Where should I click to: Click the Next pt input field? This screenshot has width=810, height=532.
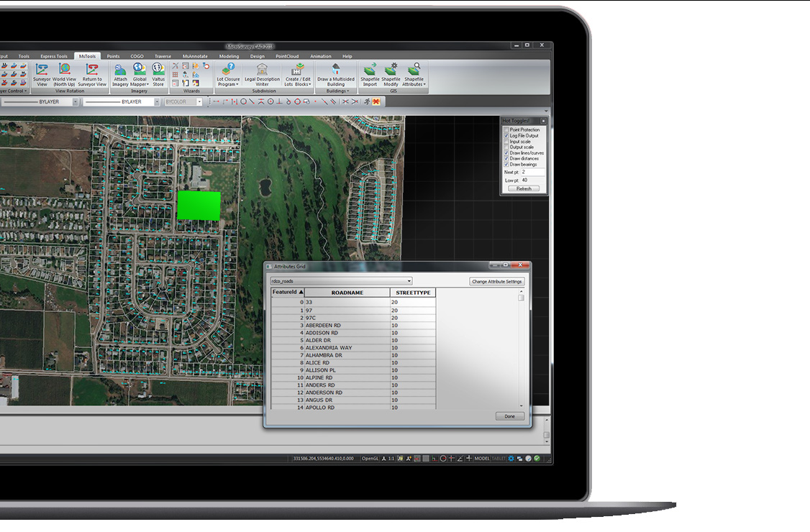point(532,173)
